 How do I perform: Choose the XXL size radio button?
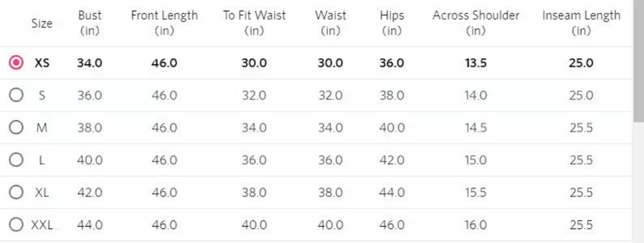point(16,224)
